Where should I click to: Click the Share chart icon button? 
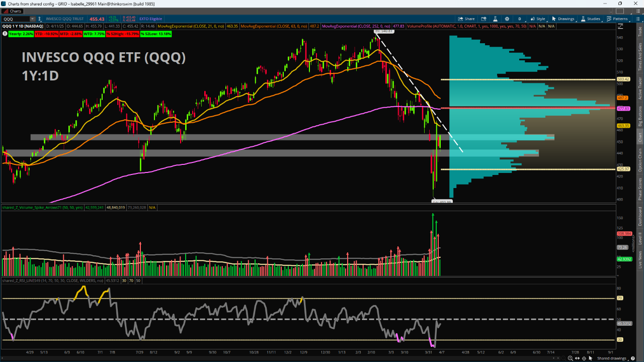pos(467,19)
